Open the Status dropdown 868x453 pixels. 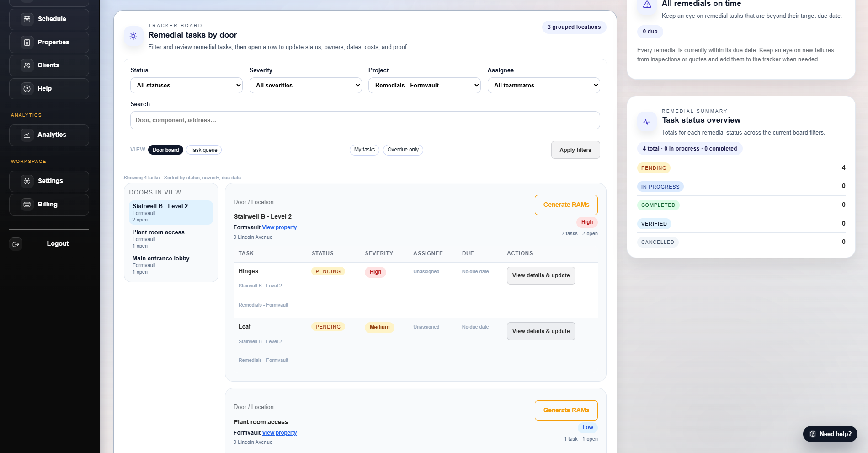tap(186, 86)
